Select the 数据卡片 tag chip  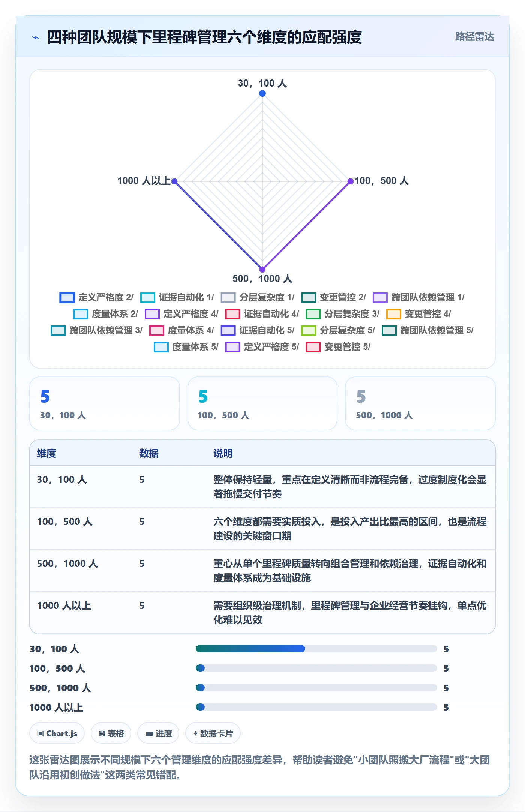[213, 733]
